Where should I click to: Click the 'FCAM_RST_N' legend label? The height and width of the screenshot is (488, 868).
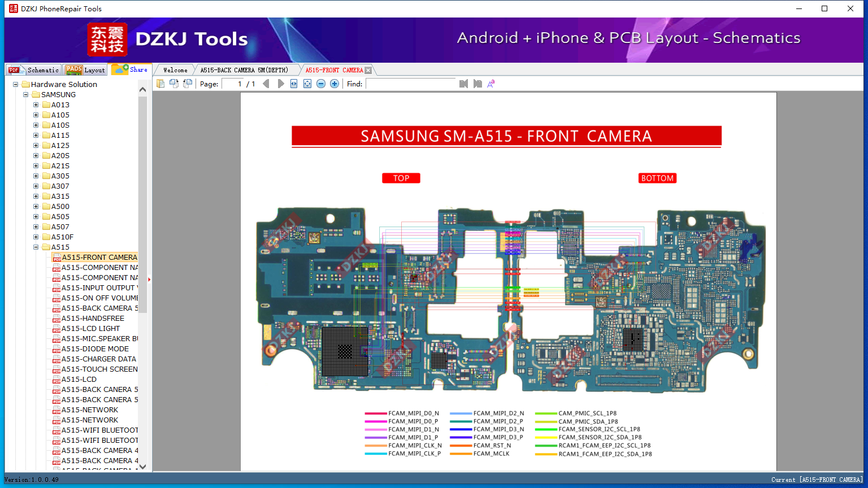[x=492, y=446]
